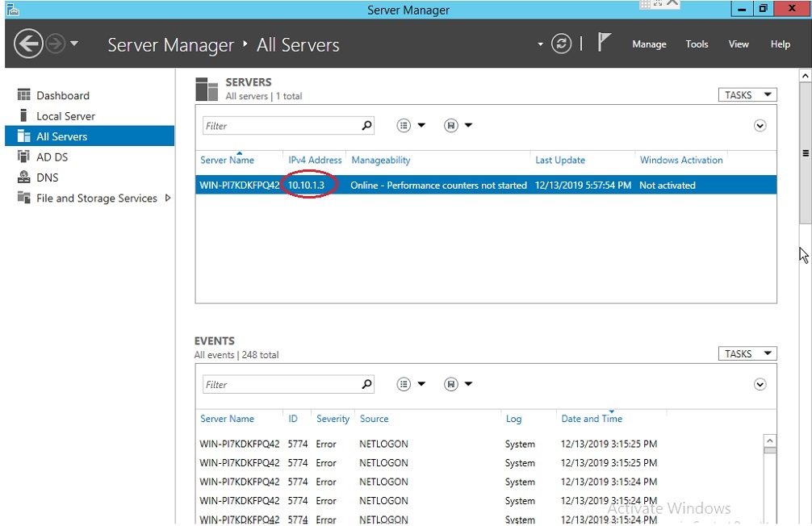Viewport: 812px width, 526px height.
Task: Sort servers by Manageability column
Action: [381, 160]
